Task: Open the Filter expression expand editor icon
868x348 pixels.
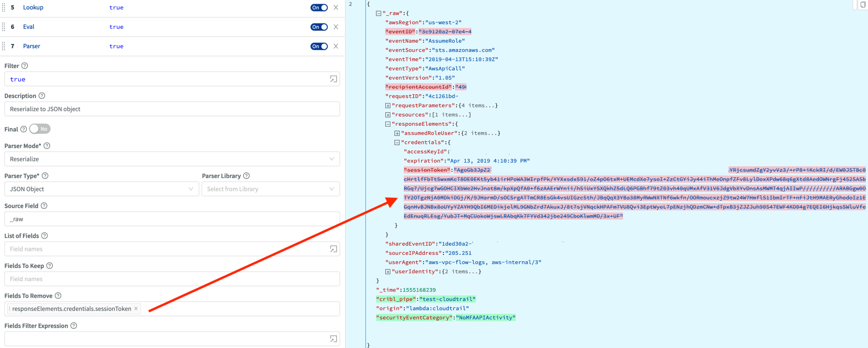Action: click(x=333, y=79)
